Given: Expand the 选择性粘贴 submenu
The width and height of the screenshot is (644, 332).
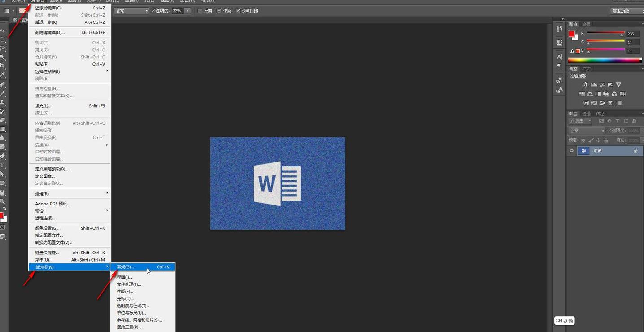Looking at the screenshot, I should (x=70, y=71).
